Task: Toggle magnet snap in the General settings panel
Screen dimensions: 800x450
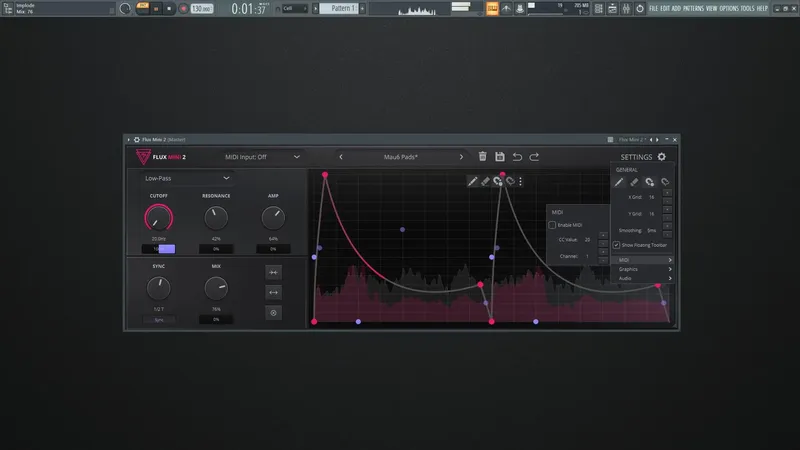Action: [x=649, y=182]
